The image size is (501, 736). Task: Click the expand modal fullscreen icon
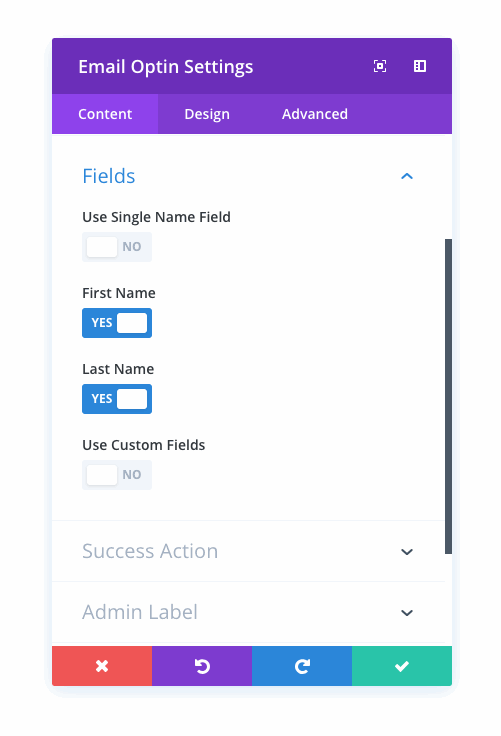(380, 66)
